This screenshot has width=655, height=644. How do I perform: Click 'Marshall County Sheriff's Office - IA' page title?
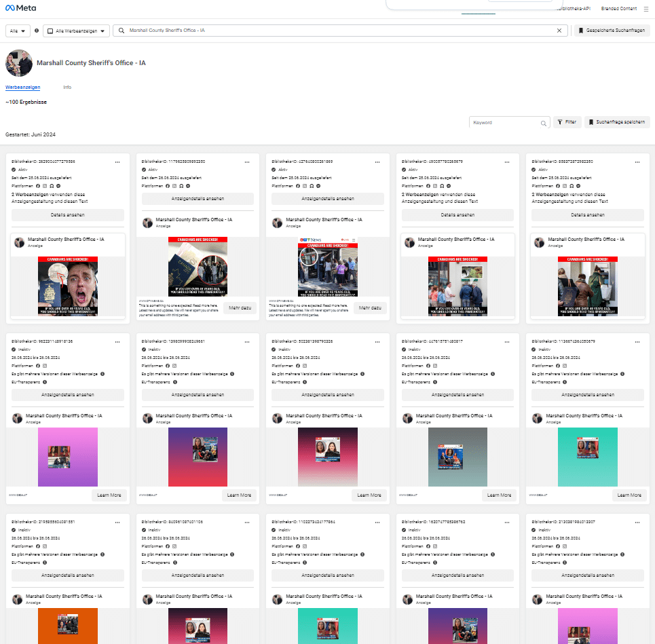(91, 63)
